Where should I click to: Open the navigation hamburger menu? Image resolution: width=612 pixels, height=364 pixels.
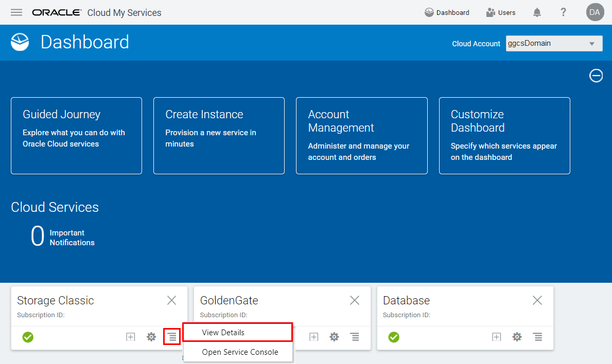coord(17,12)
